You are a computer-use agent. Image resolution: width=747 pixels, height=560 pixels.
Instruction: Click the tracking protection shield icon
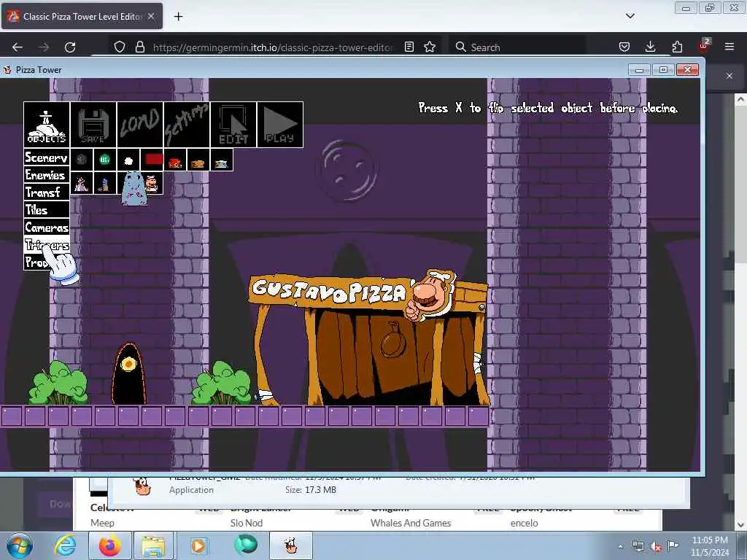coord(120,47)
